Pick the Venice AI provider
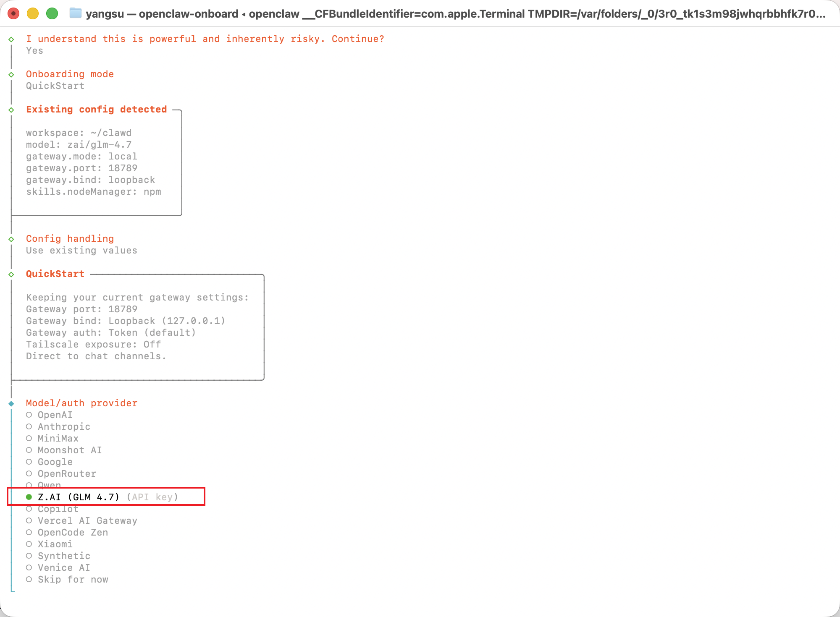Viewport: 840px width, 617px height. pos(63,568)
